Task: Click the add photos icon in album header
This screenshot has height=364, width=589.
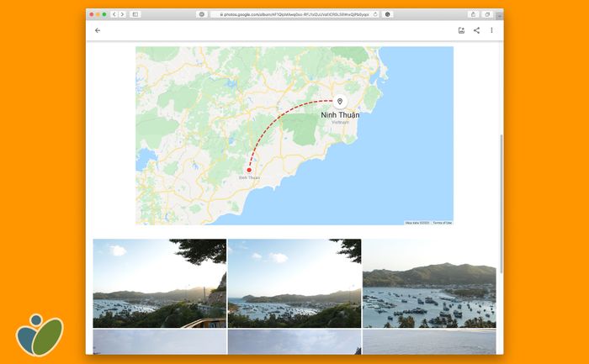Action: click(x=461, y=30)
